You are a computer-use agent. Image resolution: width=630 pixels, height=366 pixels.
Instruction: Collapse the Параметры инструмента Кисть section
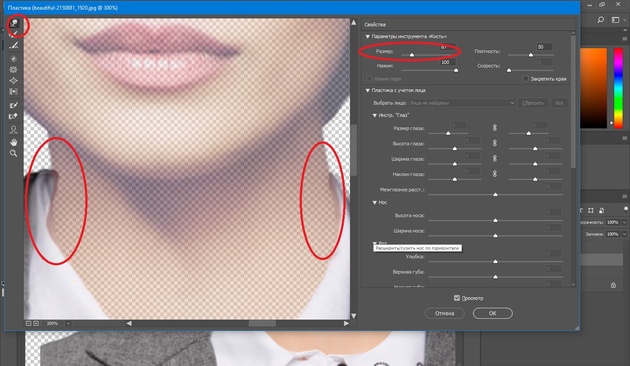click(x=367, y=37)
